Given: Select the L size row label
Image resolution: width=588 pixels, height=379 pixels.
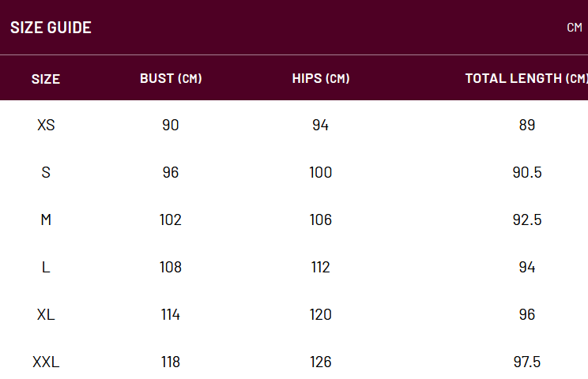Looking at the screenshot, I should tap(46, 267).
